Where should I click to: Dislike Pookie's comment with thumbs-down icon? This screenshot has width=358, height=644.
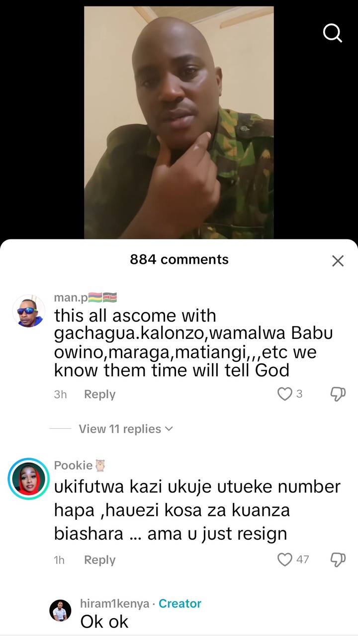(338, 560)
